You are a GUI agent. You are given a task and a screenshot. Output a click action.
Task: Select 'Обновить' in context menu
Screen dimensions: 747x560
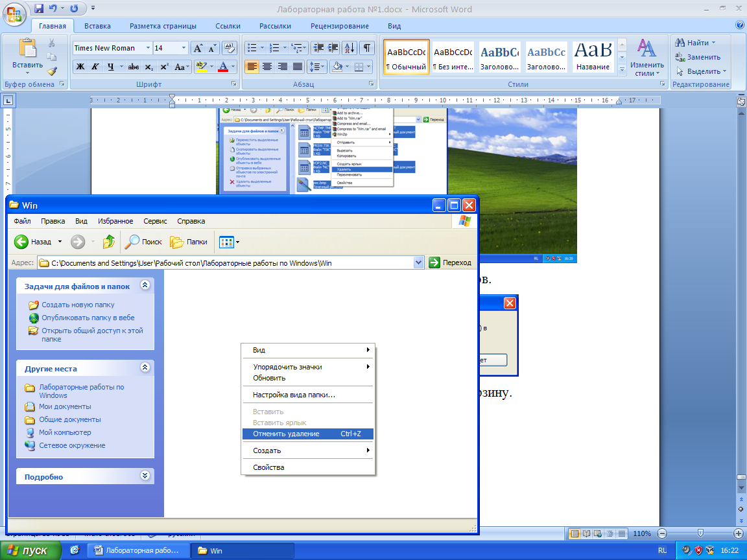[308, 378]
